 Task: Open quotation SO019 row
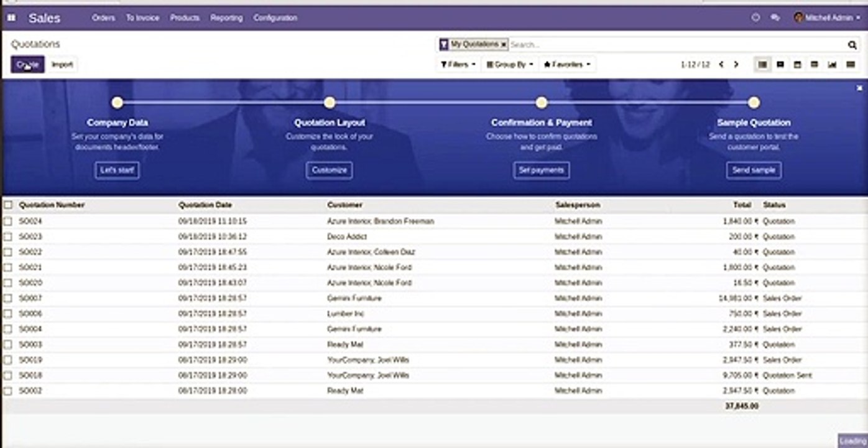pyautogui.click(x=434, y=360)
